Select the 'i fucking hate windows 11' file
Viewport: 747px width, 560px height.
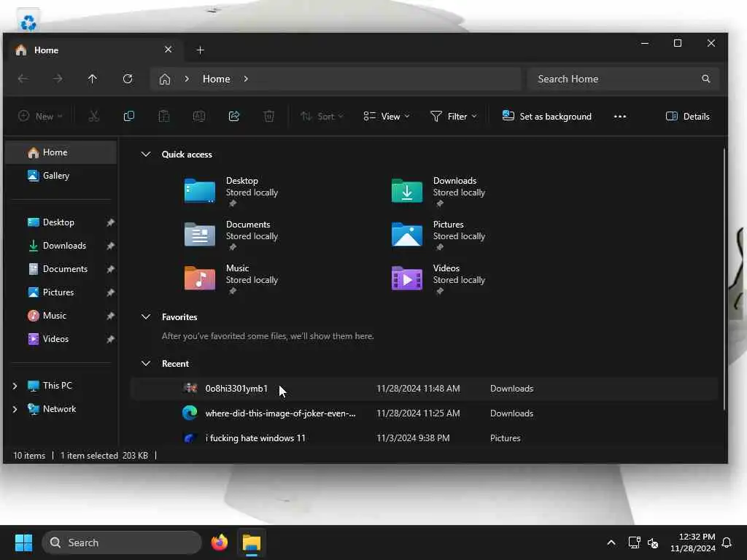[424, 438]
